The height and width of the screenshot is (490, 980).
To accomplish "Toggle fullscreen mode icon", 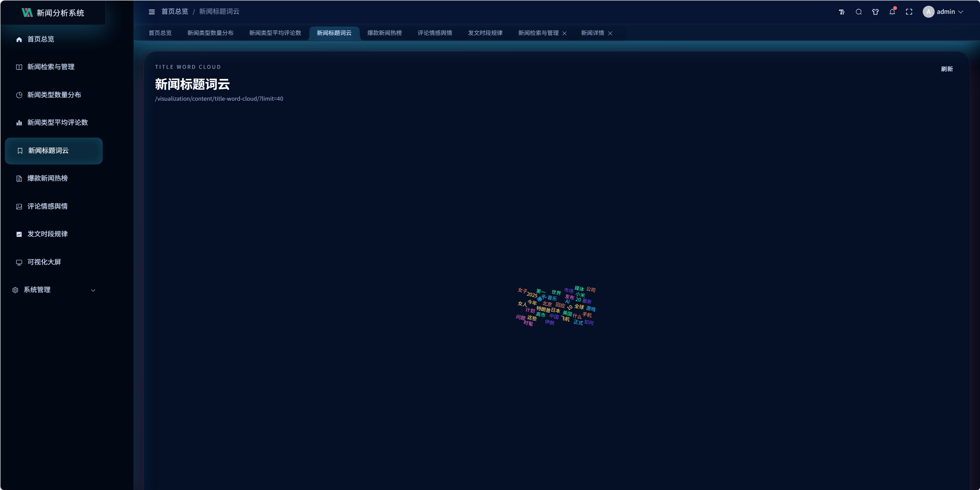I will click(x=909, y=12).
